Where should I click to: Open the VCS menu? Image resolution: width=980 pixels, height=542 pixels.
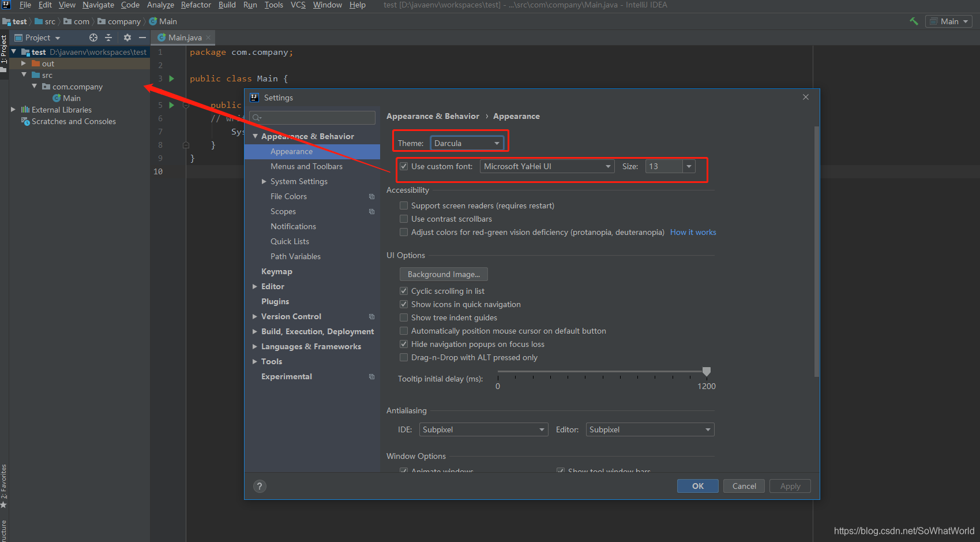(x=298, y=5)
